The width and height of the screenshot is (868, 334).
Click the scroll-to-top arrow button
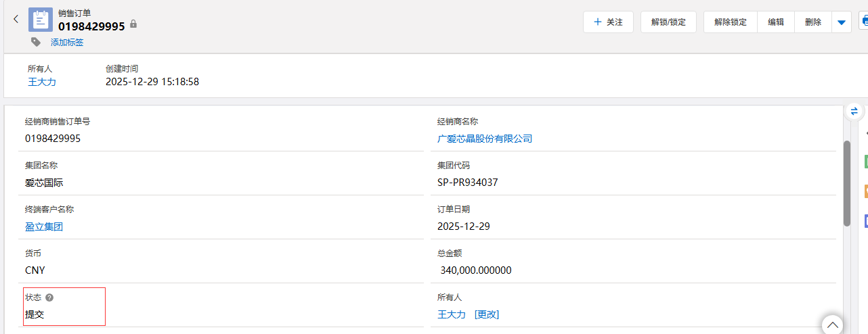click(x=832, y=325)
